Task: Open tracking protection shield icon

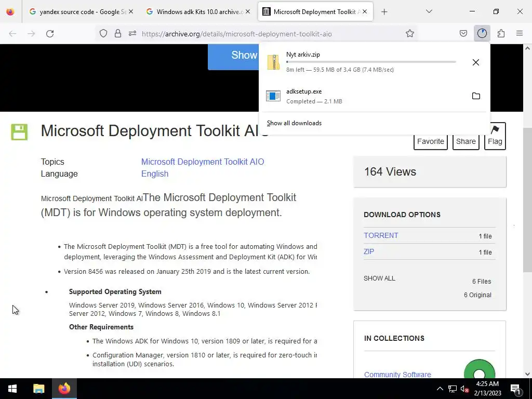Action: [103, 34]
